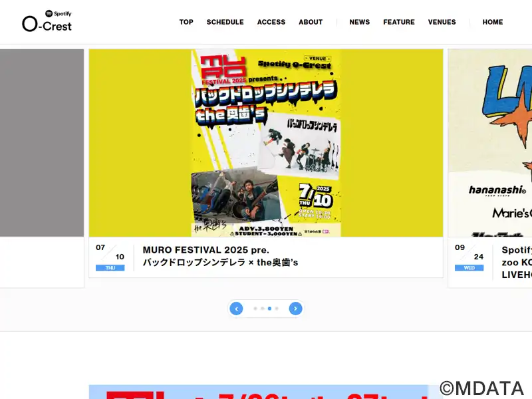The width and height of the screenshot is (532, 399).
Task: Go to the SCHEDULE page
Action: pyautogui.click(x=225, y=22)
